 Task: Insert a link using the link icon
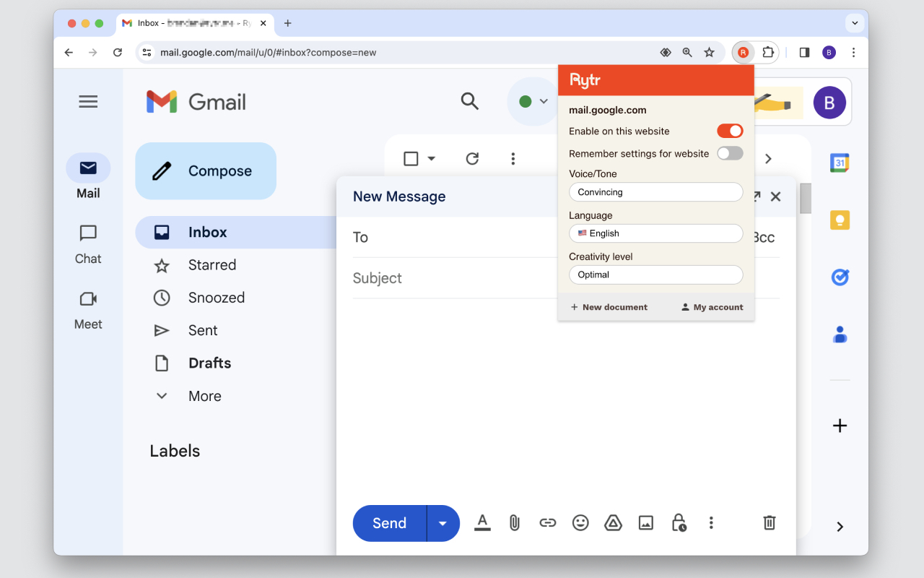click(547, 522)
